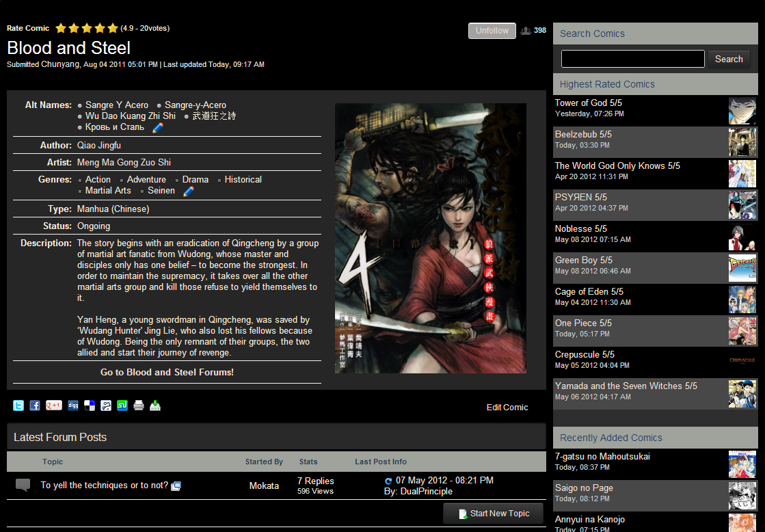
Task: Click the Edit Comic link
Action: pyautogui.click(x=507, y=408)
